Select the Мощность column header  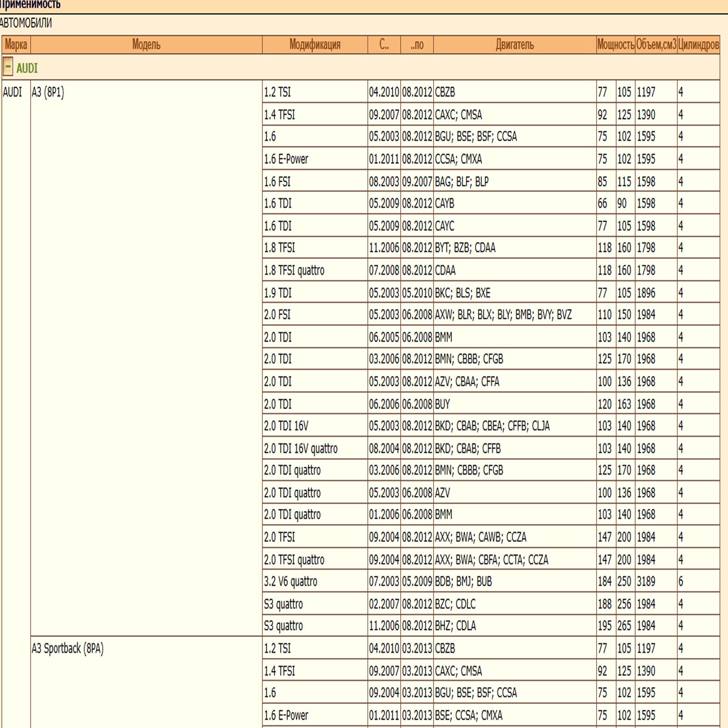[x=615, y=45]
